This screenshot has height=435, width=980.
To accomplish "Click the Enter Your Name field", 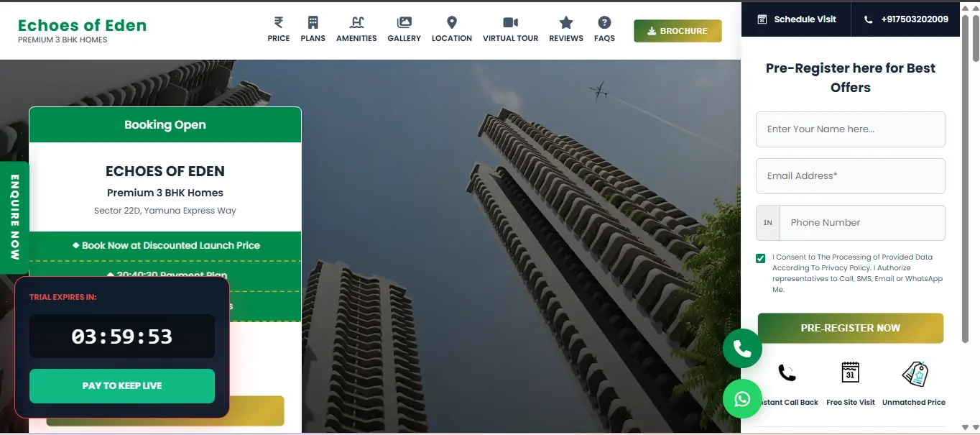I will click(x=851, y=129).
